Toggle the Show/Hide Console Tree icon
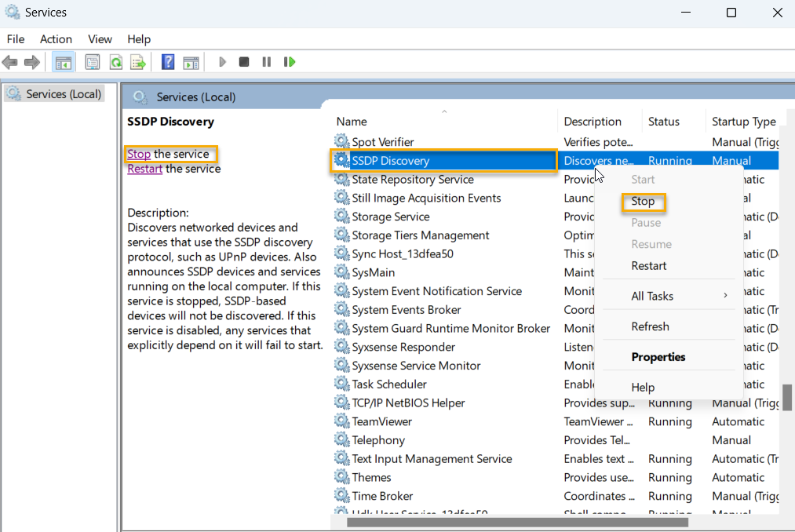Image resolution: width=795 pixels, height=532 pixels. (x=63, y=62)
